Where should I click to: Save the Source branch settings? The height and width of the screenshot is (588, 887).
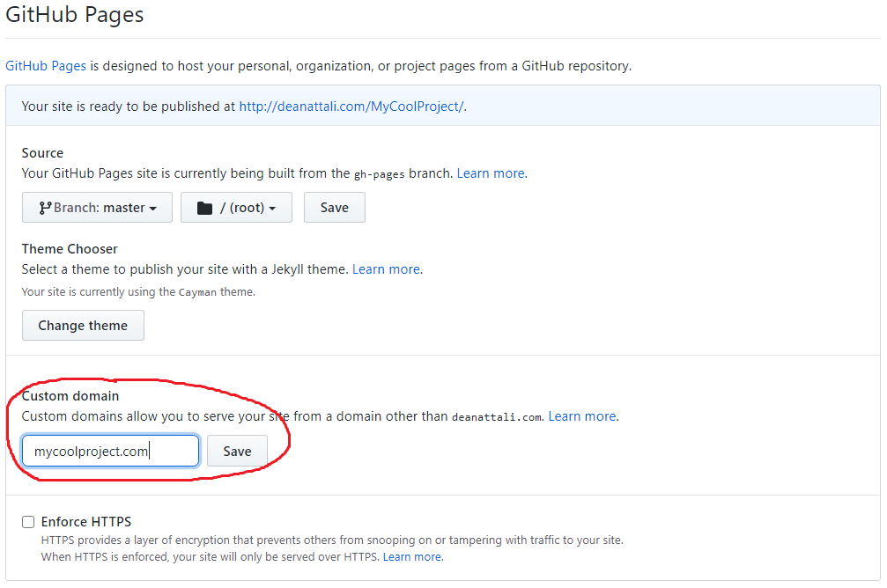coord(335,208)
